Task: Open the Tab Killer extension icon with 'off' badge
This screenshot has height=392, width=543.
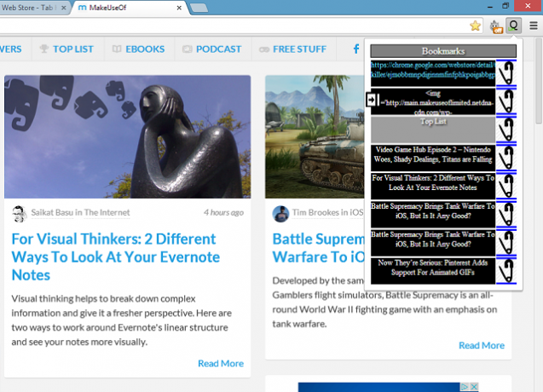Action: click(x=495, y=26)
